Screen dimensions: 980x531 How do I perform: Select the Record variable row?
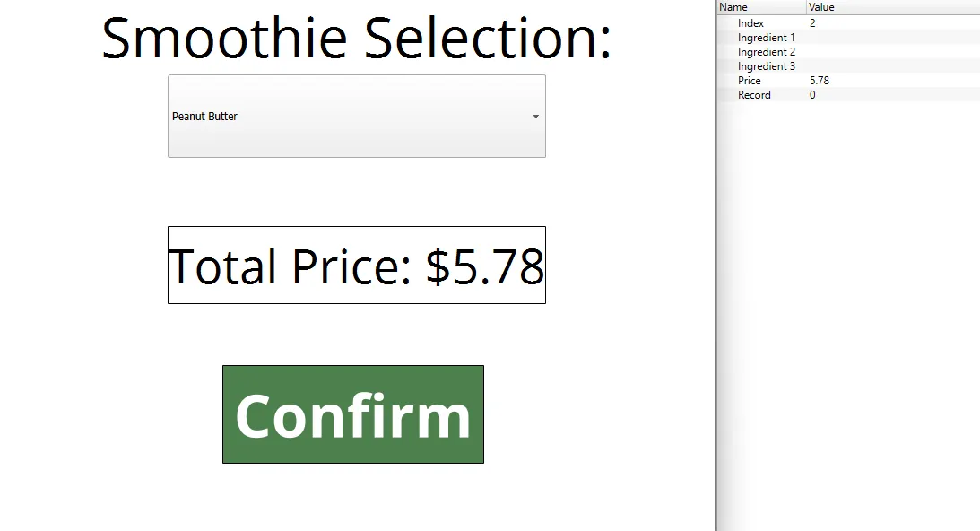click(x=754, y=95)
